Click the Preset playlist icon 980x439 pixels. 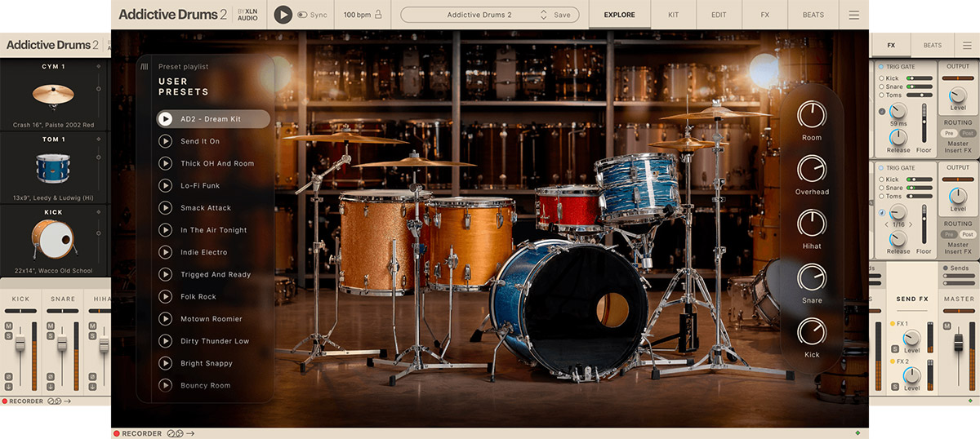(x=145, y=67)
